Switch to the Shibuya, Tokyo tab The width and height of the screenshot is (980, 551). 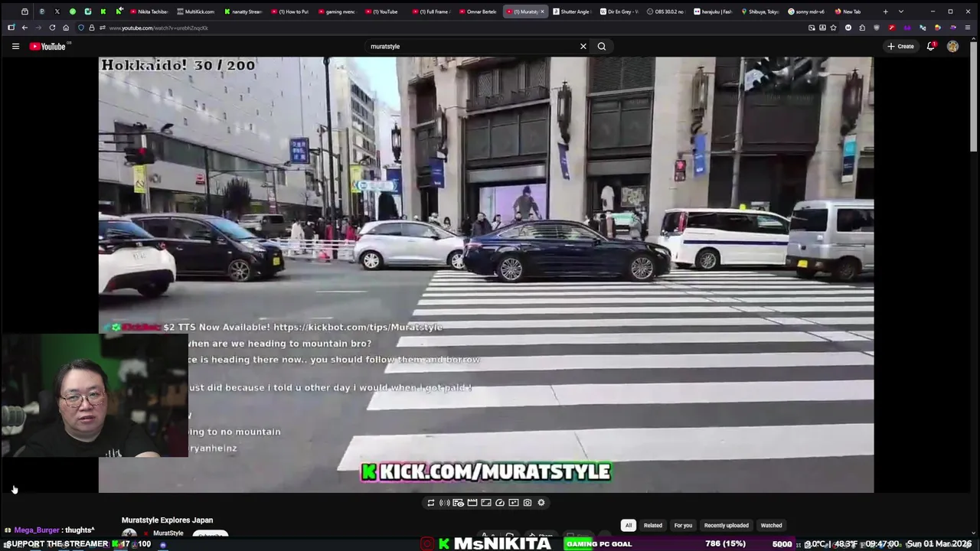[759, 11]
